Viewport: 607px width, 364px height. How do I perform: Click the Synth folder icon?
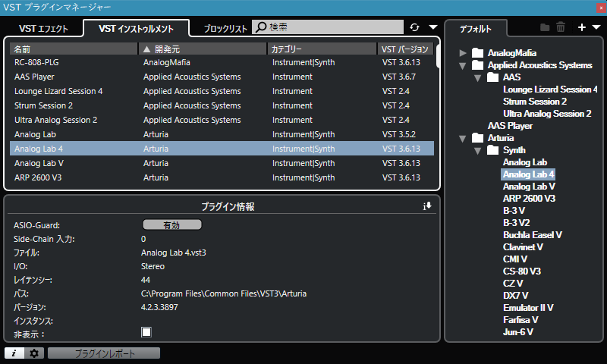tap(492, 149)
